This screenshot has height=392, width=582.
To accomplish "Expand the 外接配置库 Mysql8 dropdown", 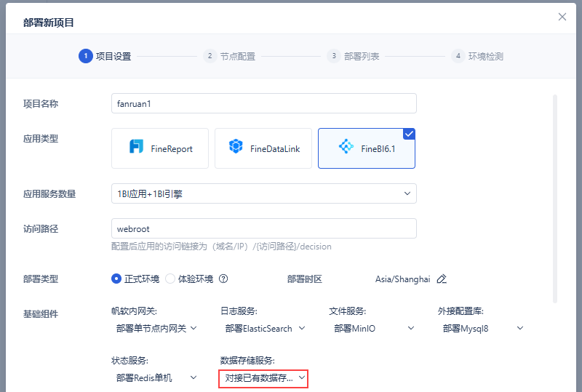I will (482, 328).
